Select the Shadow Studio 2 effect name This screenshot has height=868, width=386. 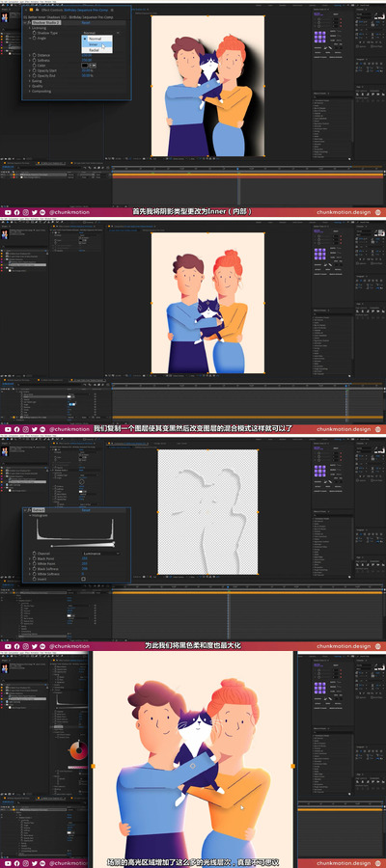[46, 23]
